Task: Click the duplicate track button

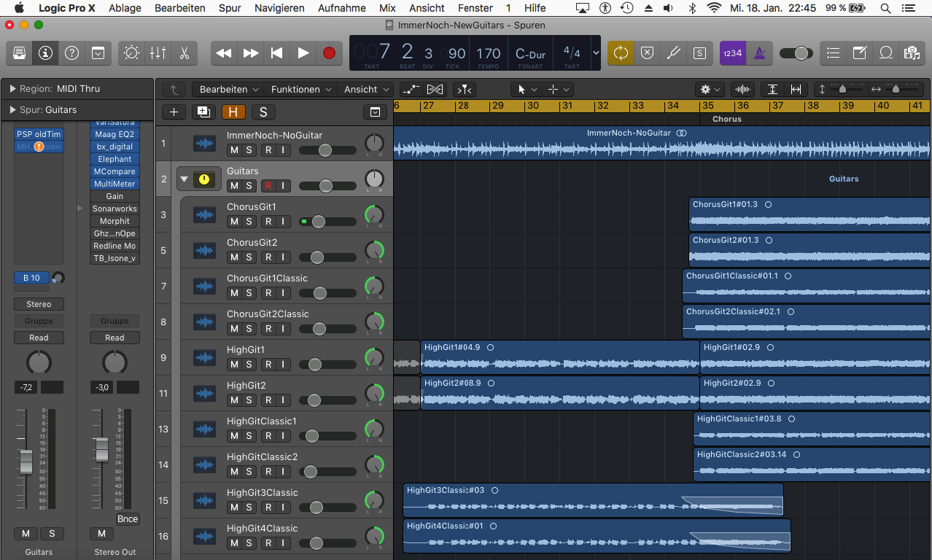Action: point(202,112)
